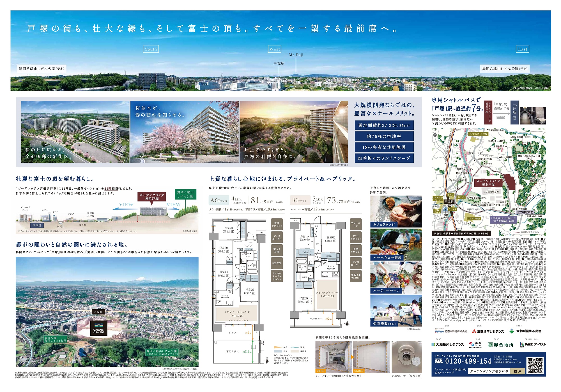Click the 約76%の空地率 banner

[384, 136]
